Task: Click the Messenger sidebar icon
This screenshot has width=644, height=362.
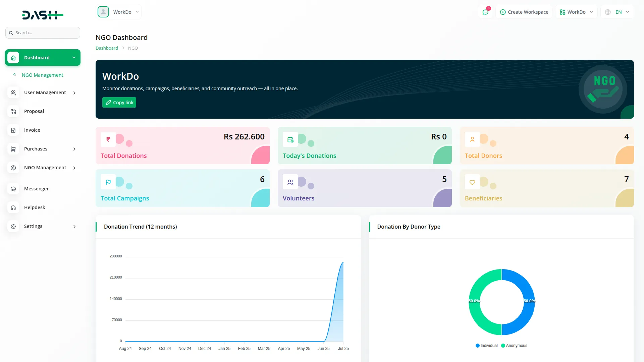Action: pyautogui.click(x=13, y=189)
